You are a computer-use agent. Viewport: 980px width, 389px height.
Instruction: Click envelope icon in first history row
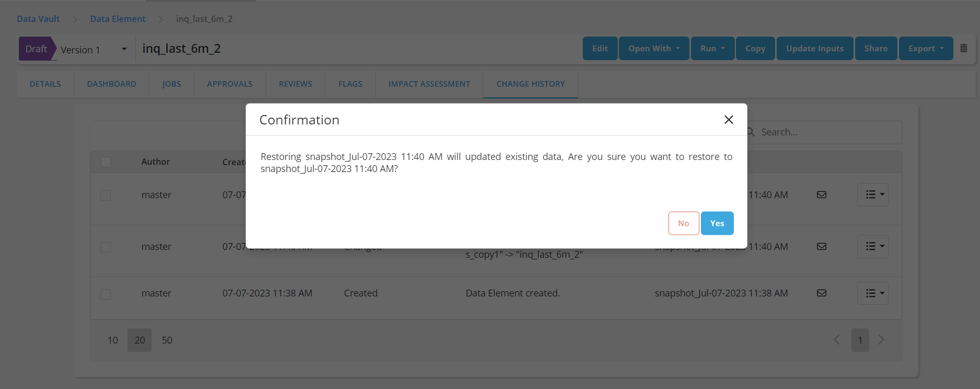click(821, 194)
